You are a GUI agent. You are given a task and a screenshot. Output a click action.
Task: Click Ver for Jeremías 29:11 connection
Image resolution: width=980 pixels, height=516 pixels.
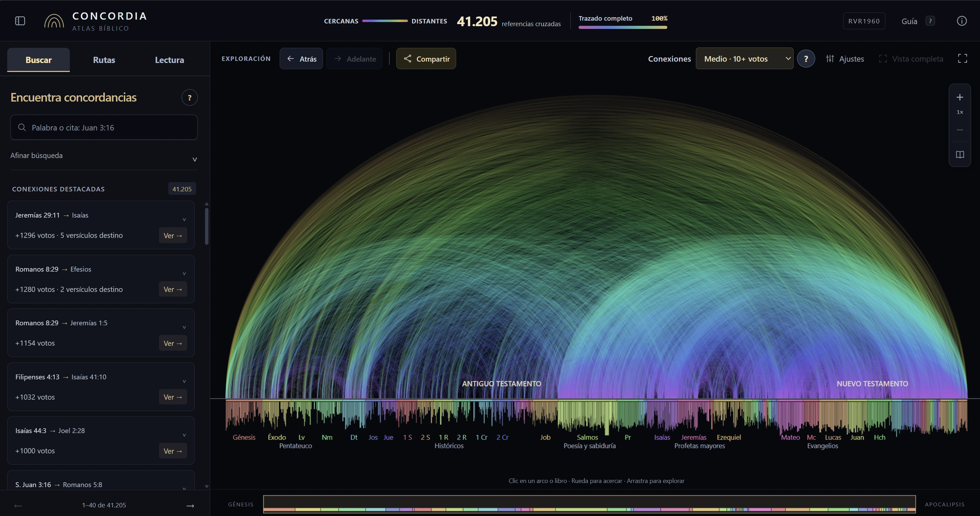[173, 235]
